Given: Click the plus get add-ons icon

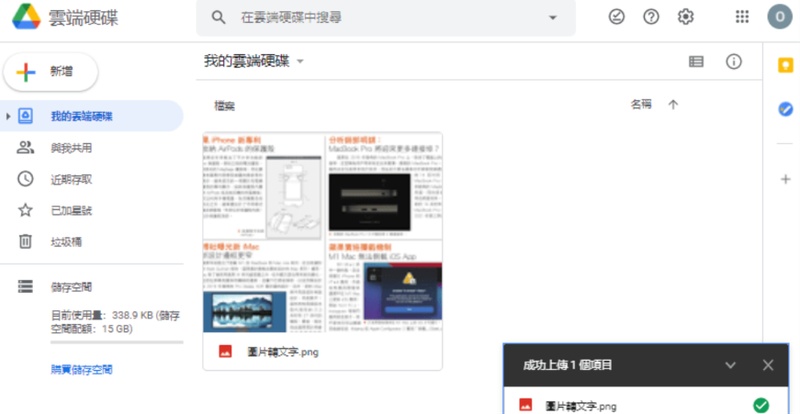Looking at the screenshot, I should click(x=785, y=179).
